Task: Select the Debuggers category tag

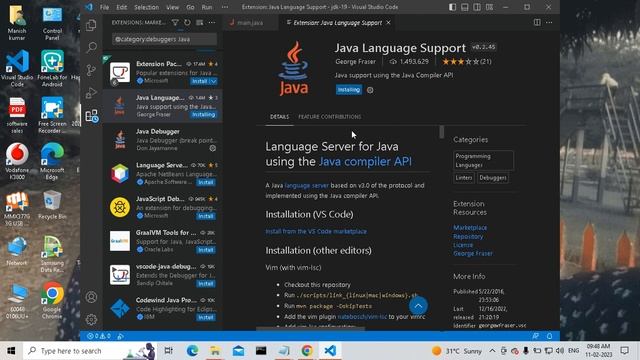Action: (493, 178)
